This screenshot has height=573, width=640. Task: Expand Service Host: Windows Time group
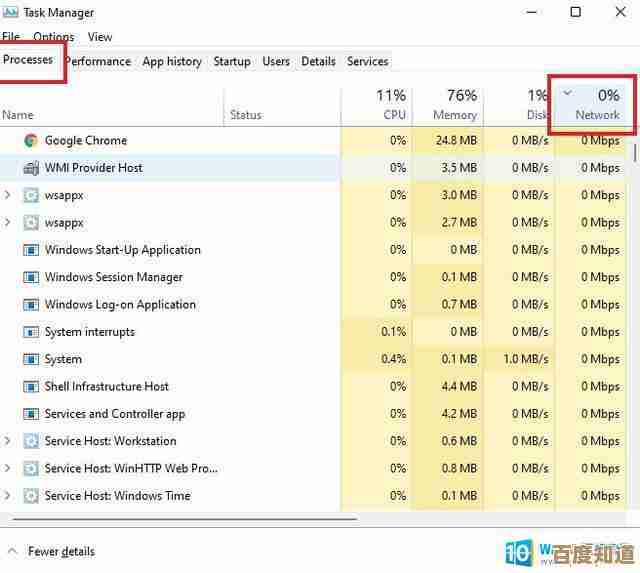tap(7, 496)
